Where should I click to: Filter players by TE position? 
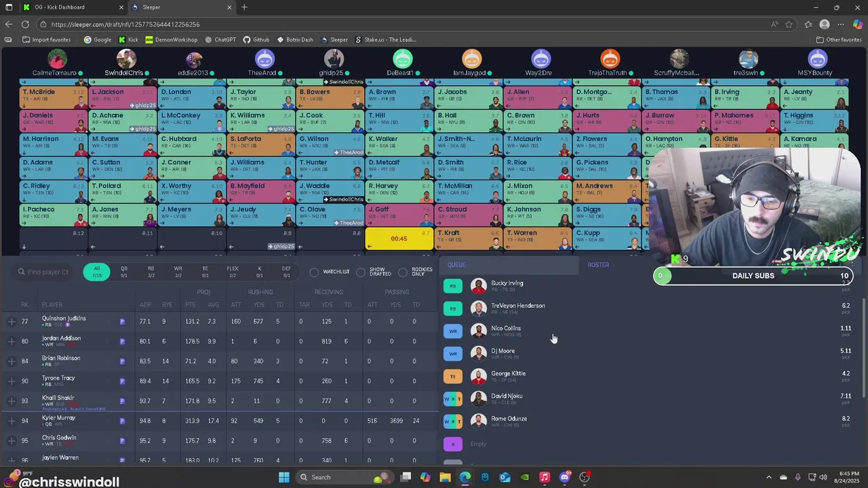pyautogui.click(x=205, y=272)
